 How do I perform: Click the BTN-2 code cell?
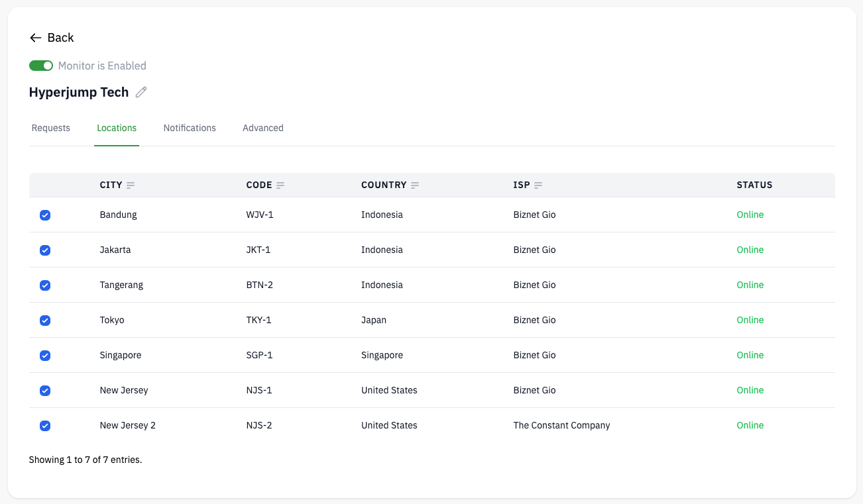click(x=260, y=285)
